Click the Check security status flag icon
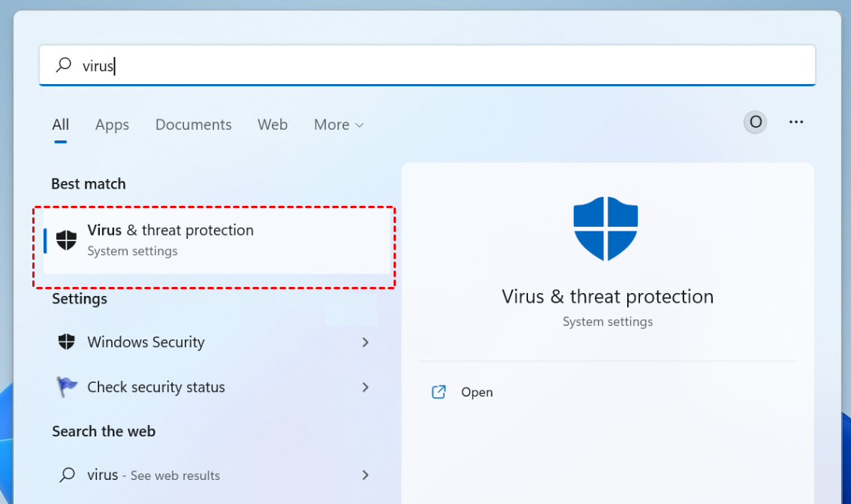Image resolution: width=851 pixels, height=504 pixels. (x=67, y=387)
